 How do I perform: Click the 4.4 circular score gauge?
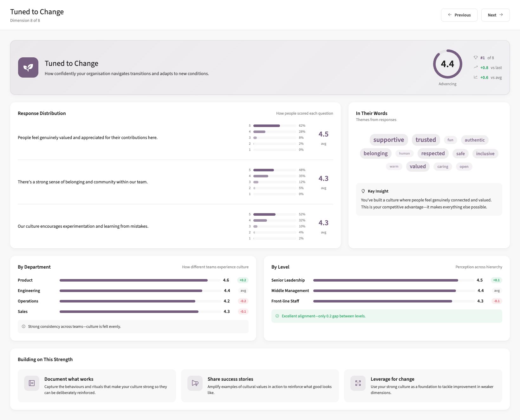tap(448, 64)
